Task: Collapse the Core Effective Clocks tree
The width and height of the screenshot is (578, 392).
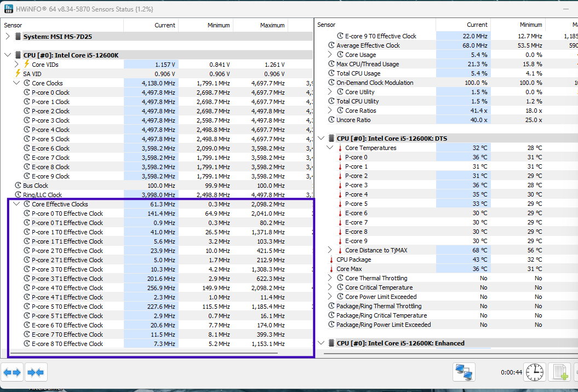Action: click(16, 204)
